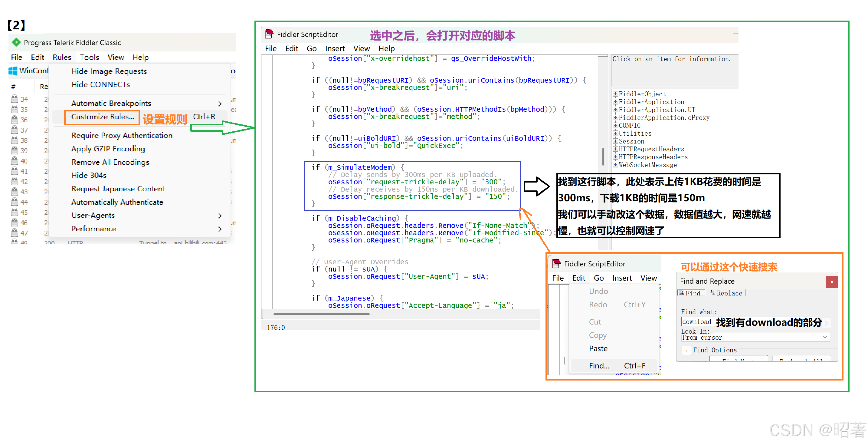Click the lock icon of session 34

click(15, 99)
